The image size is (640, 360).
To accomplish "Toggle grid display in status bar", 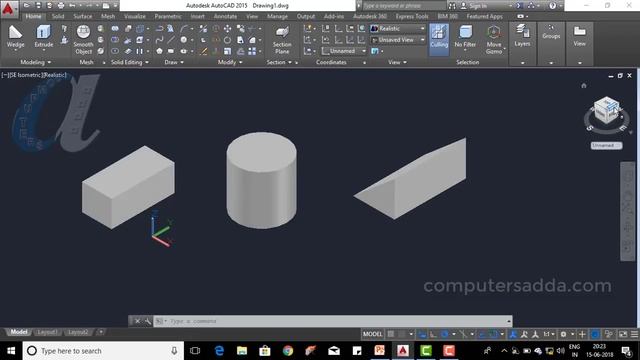I will (x=391, y=334).
